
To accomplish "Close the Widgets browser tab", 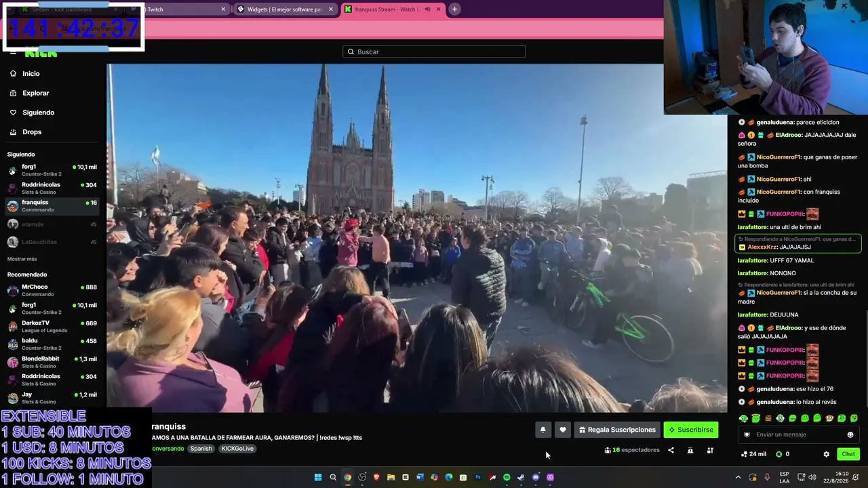I will [x=331, y=9].
